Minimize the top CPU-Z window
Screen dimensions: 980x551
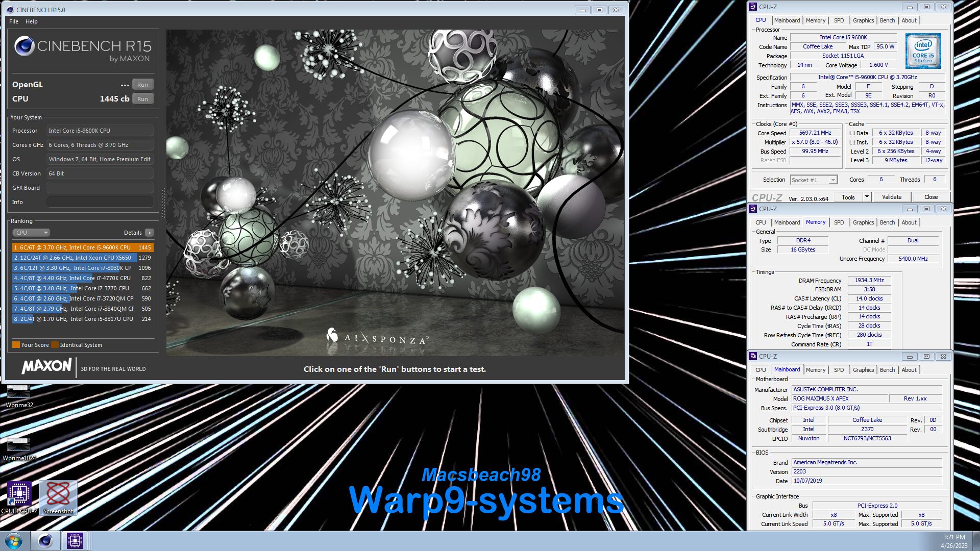[910, 7]
